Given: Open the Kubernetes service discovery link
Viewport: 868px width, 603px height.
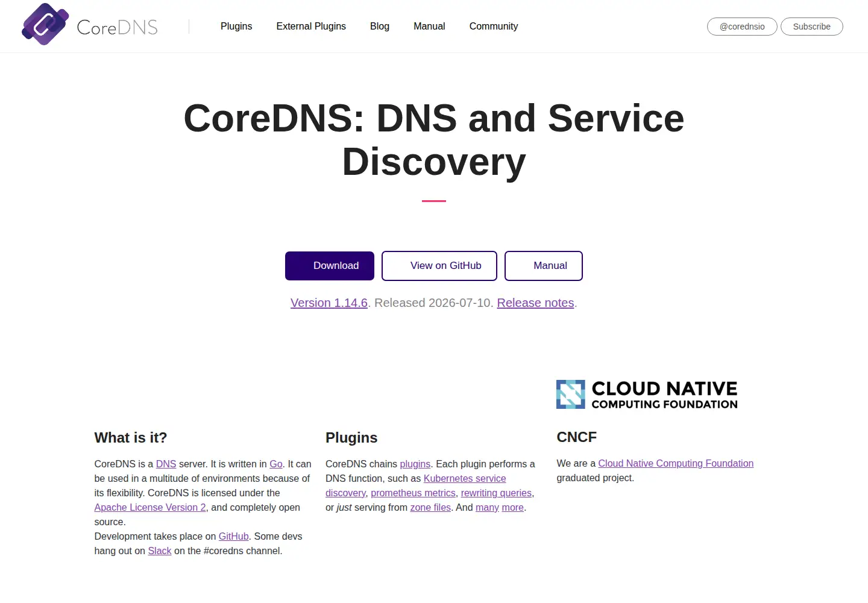Looking at the screenshot, I should 465,478.
